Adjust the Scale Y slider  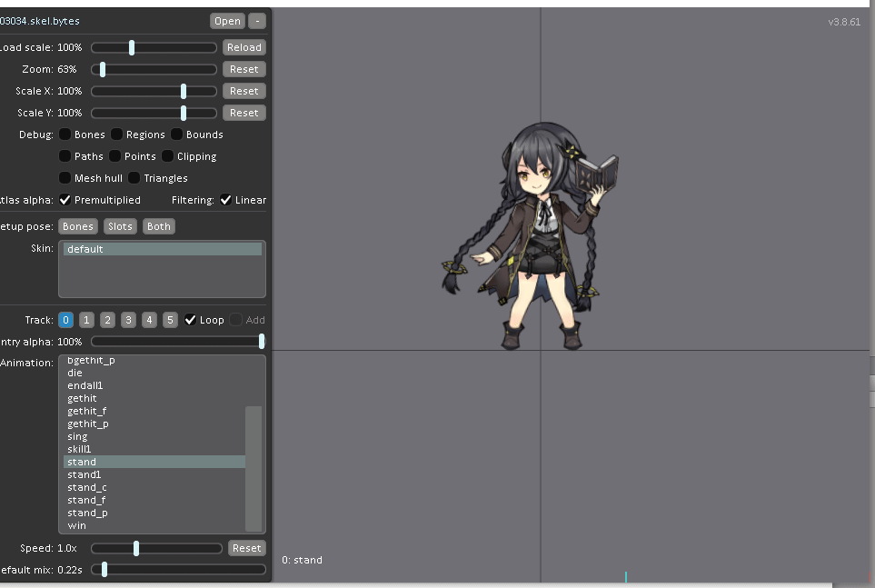154,113
